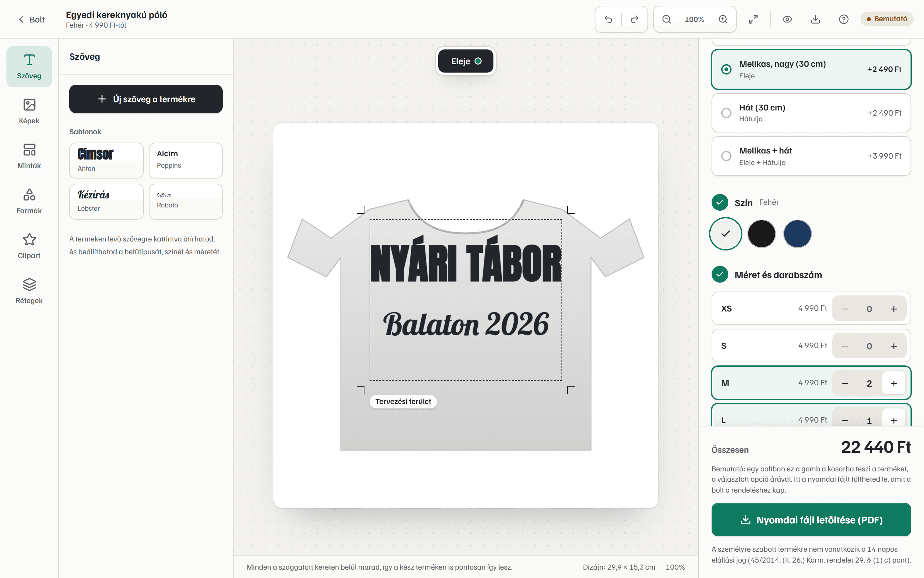This screenshot has width=924, height=578.
Task: Go back to Bolt shop
Action: click(x=32, y=20)
